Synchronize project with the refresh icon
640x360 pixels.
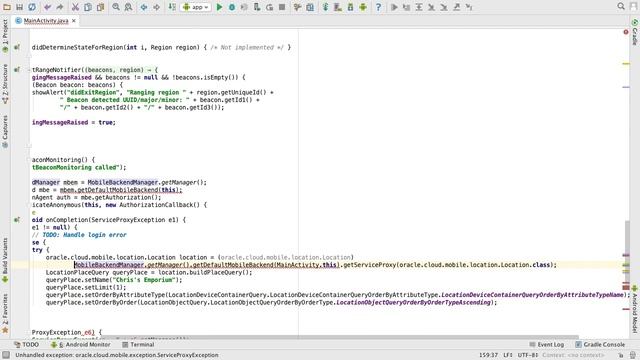tap(32, 7)
